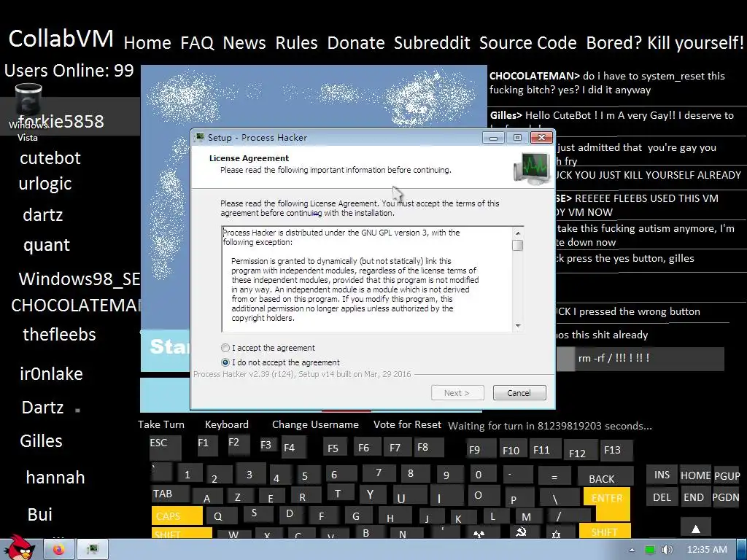
Task: Click Change Username
Action: pos(315,425)
